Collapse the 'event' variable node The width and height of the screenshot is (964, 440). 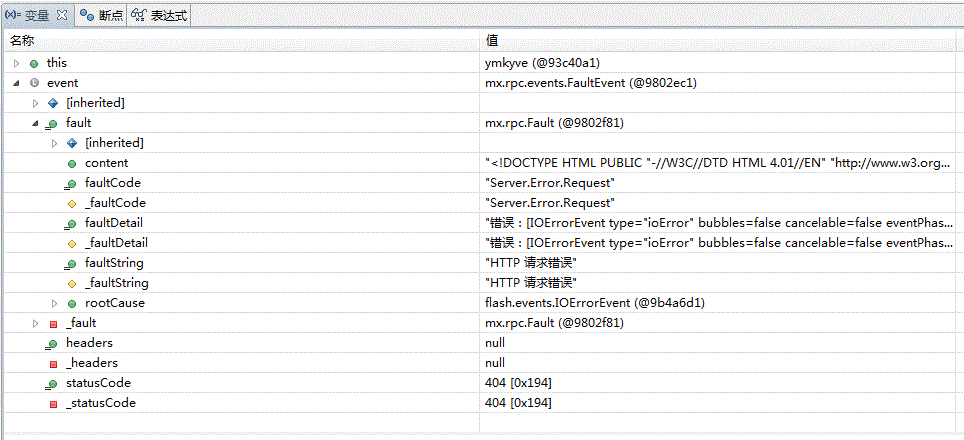pos(17,82)
